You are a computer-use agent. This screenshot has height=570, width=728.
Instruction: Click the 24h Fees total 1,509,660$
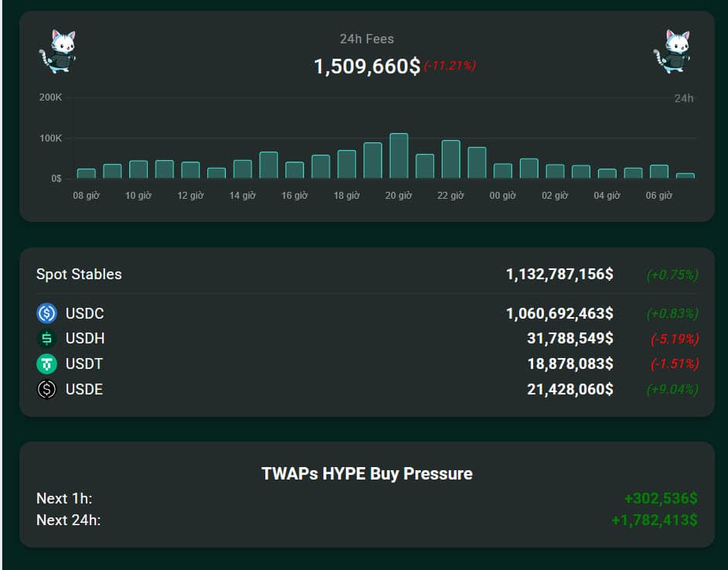coord(367,67)
